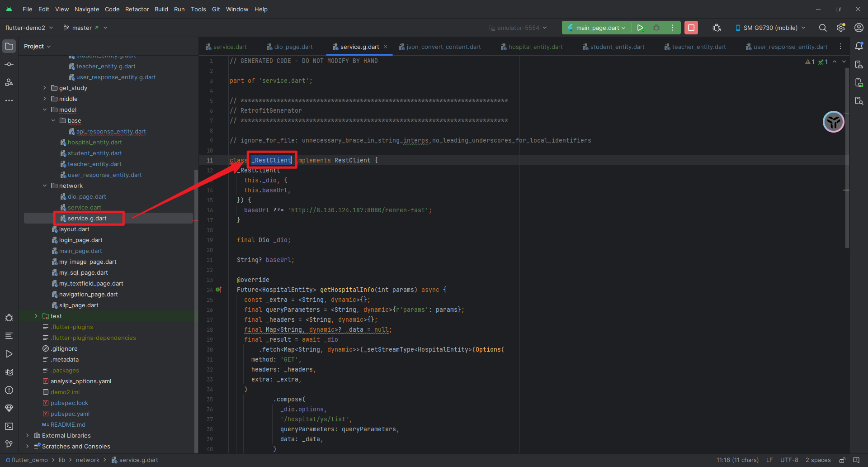
Task: Click the LF line separator indicator
Action: click(769, 460)
